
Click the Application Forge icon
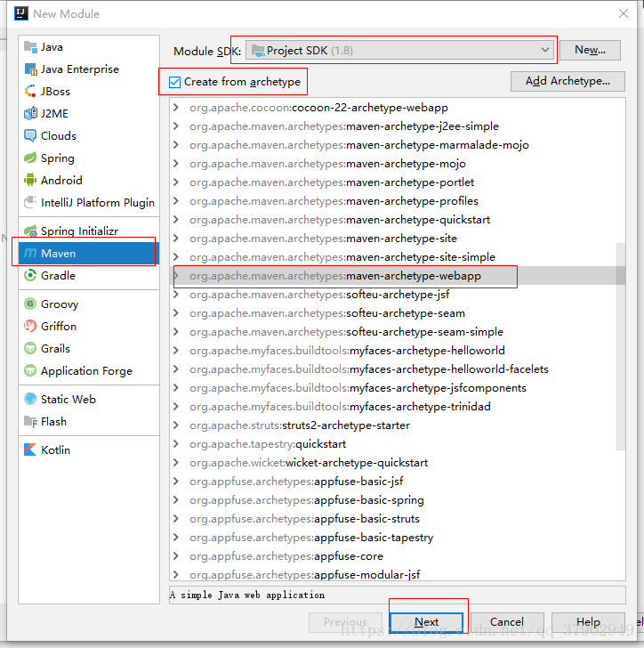pyautogui.click(x=30, y=371)
